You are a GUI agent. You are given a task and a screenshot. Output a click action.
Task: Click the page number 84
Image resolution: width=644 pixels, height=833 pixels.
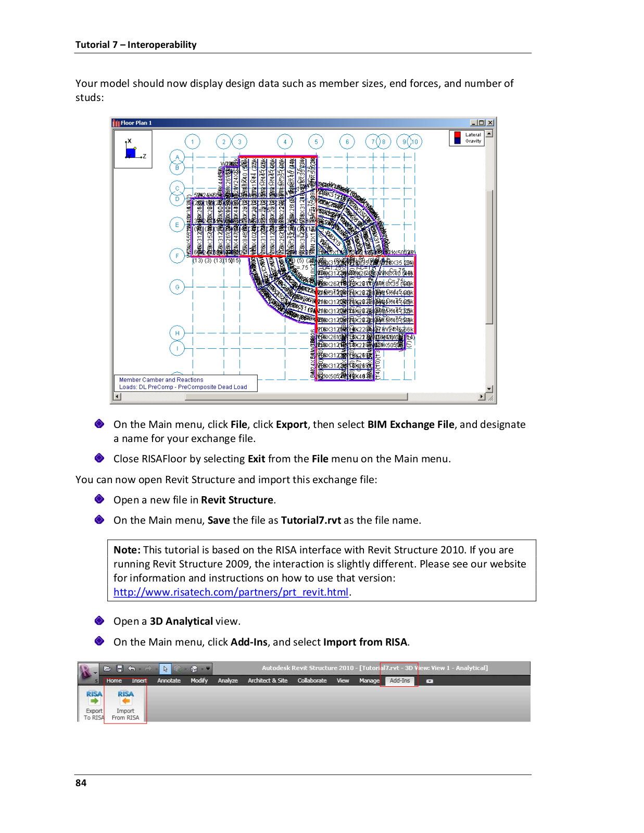[x=81, y=783]
